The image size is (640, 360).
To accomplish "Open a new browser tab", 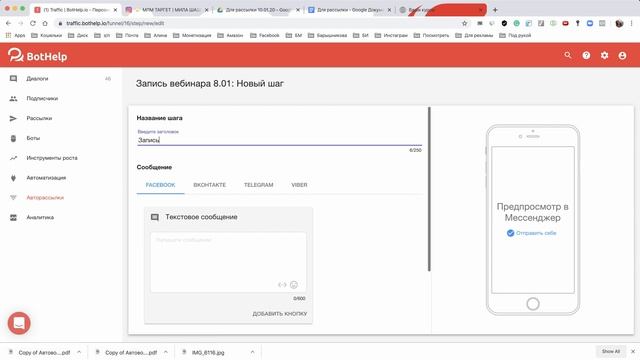I will point(495,9).
